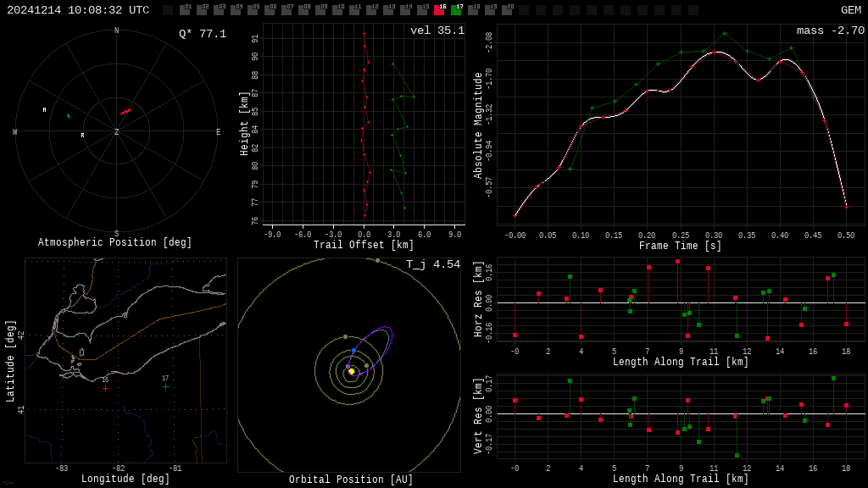Click station indicator 02 in top bar
The width and height of the screenshot is (868, 488).
202,9
